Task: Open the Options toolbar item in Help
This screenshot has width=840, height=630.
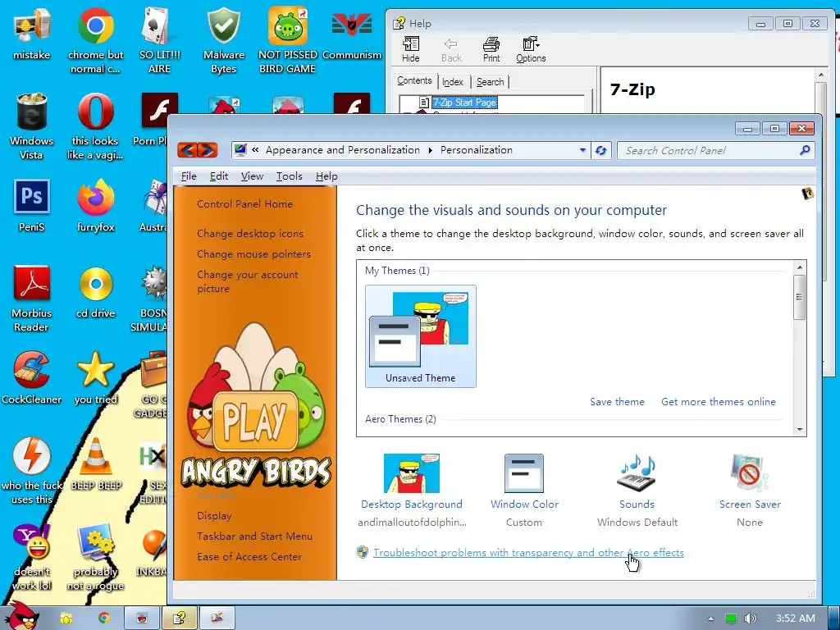Action: pyautogui.click(x=531, y=50)
